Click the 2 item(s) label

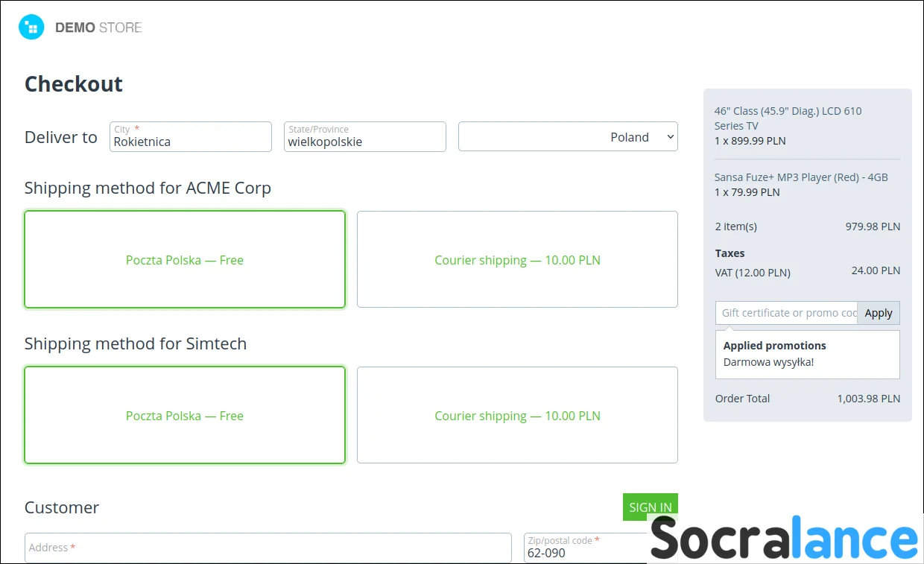point(735,226)
